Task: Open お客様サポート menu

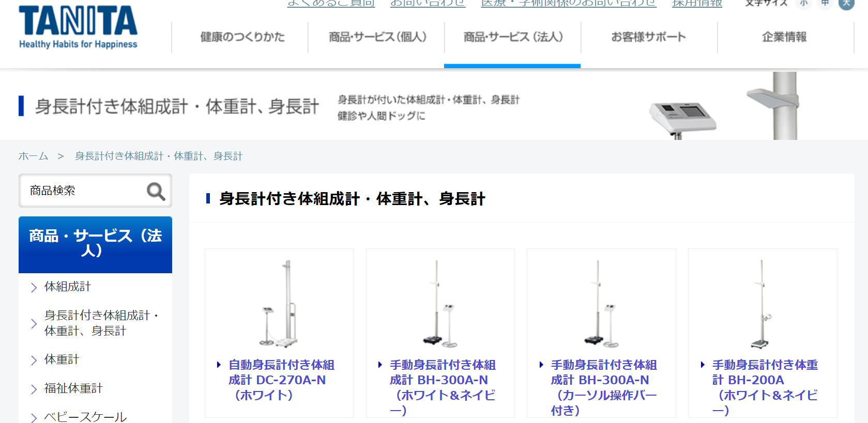Action: click(648, 37)
